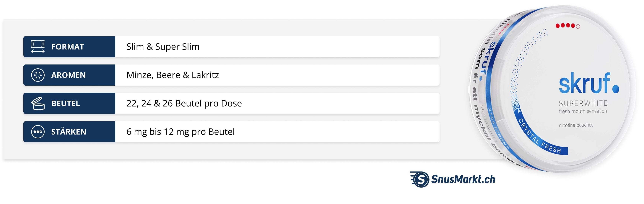Image resolution: width=644 pixels, height=204 pixels.
Task: Click the Stärken three-dot strength icon
Action: coord(38,132)
